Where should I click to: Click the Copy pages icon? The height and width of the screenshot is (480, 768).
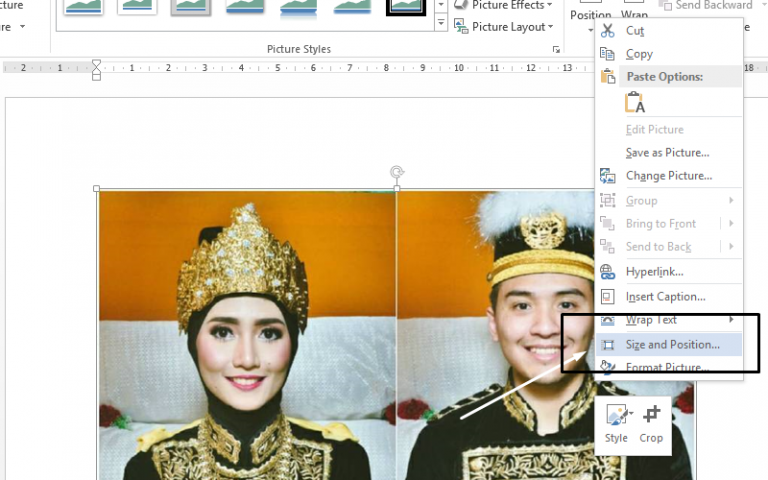coord(607,53)
